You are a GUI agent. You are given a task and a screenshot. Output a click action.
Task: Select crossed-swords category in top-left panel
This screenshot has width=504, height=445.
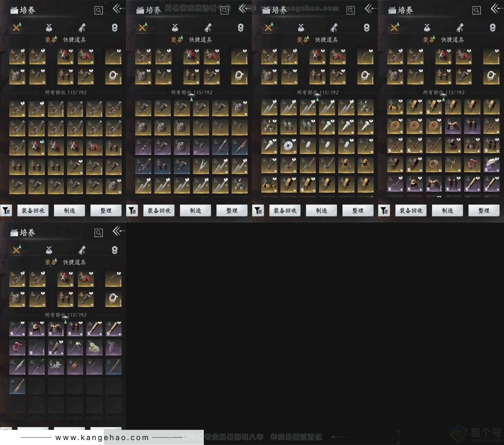tap(16, 28)
